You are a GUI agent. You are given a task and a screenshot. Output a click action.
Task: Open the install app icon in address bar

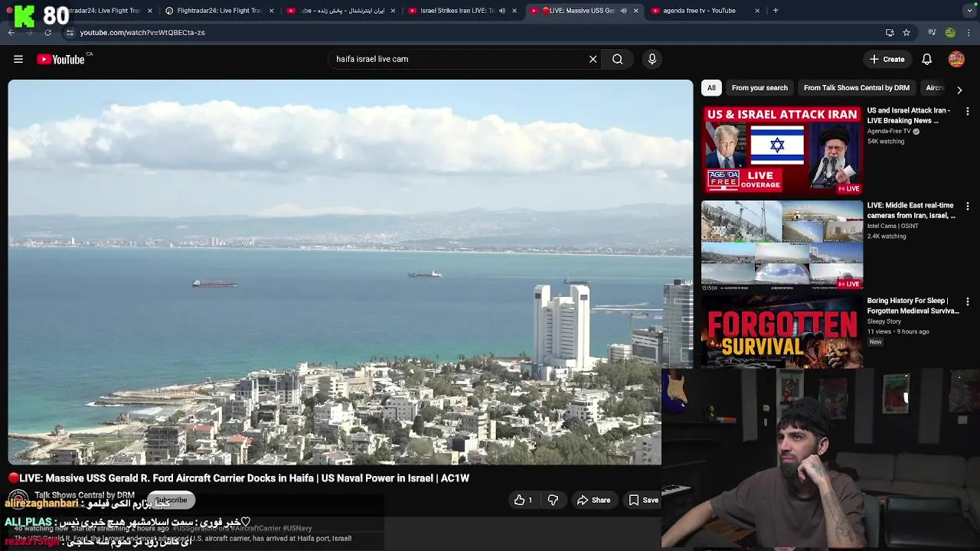[890, 32]
